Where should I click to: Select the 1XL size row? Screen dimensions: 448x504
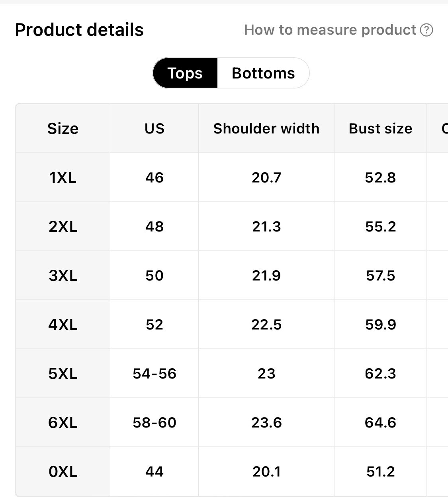tap(232, 177)
